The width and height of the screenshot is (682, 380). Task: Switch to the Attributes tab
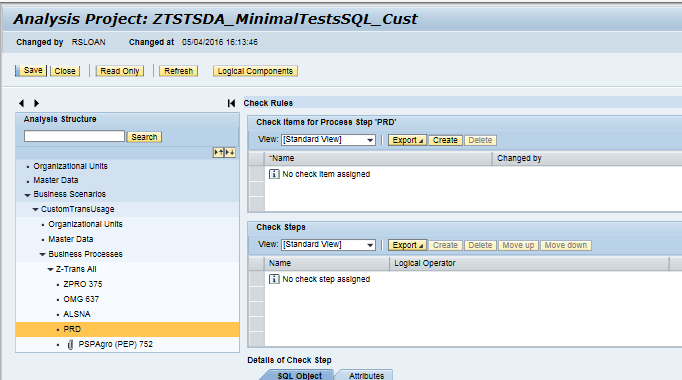[366, 376]
